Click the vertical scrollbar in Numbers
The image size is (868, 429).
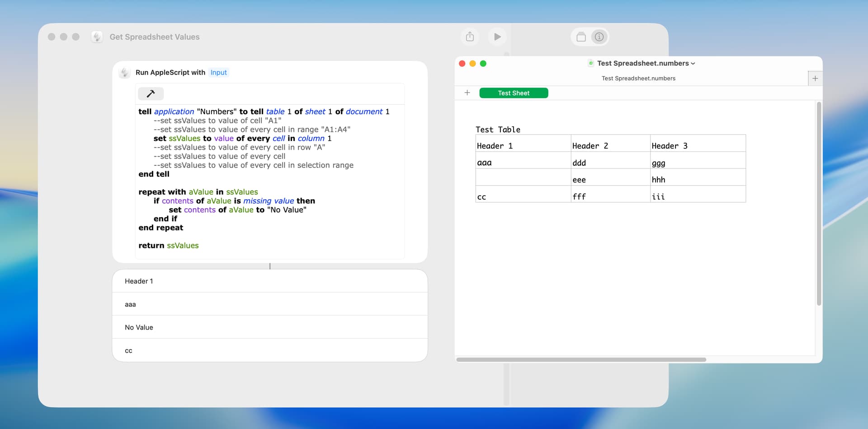818,203
